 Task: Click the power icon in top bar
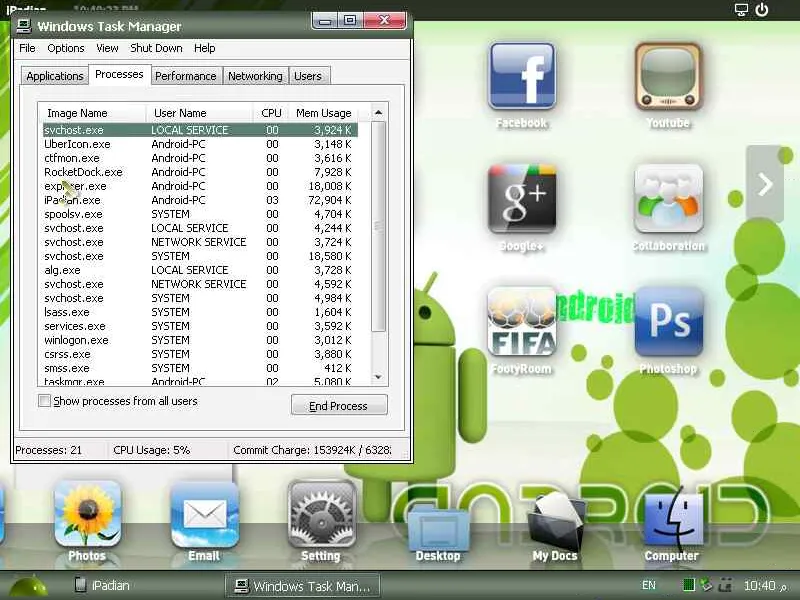(x=762, y=10)
